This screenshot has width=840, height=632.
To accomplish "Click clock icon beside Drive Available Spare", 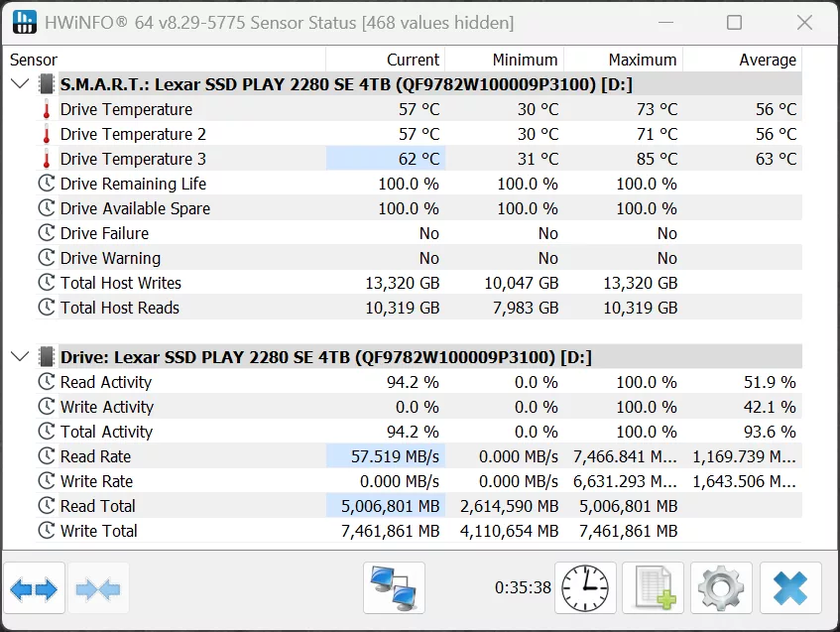I will (x=47, y=208).
